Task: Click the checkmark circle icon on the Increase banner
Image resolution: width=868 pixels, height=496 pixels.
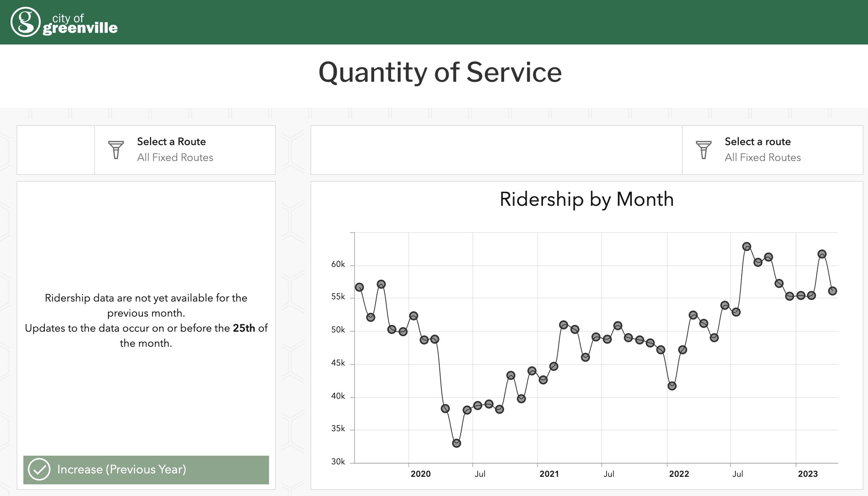Action: point(39,469)
